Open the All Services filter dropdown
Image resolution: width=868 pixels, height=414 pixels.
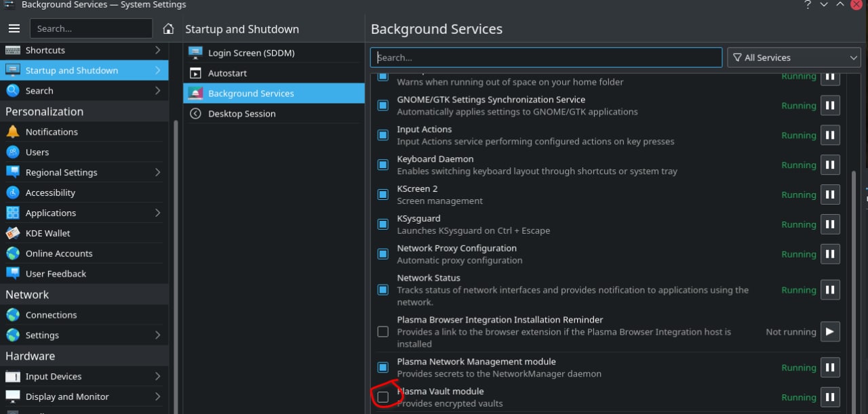pos(794,58)
